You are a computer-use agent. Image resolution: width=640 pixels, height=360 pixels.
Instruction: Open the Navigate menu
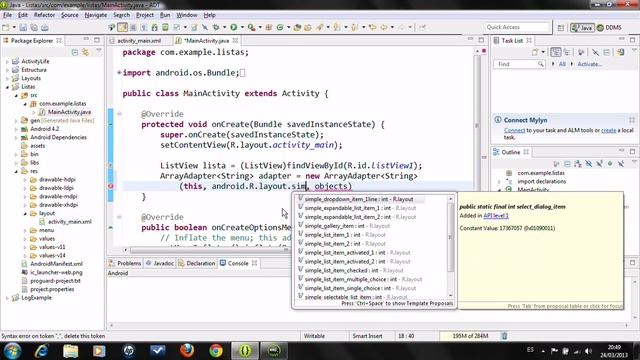pos(96,15)
